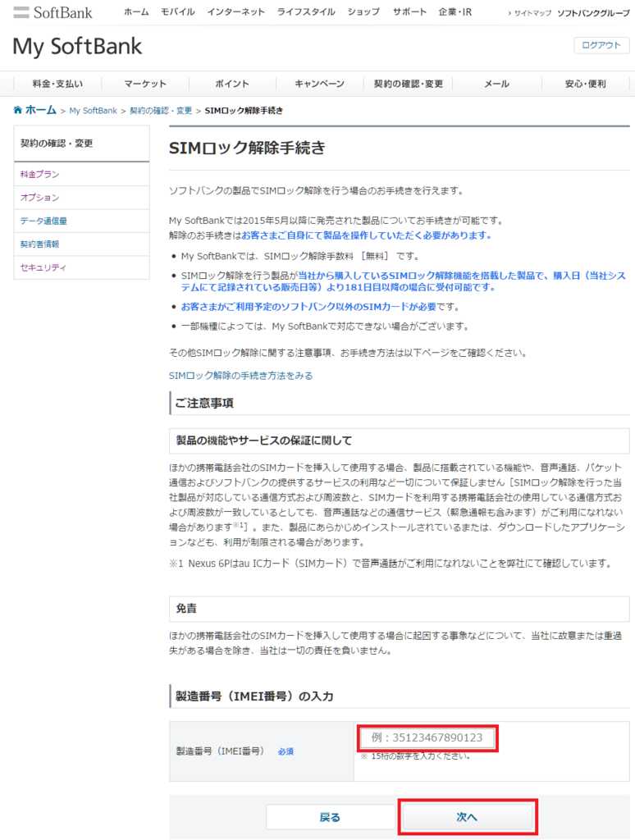Open モバイル in top navigation
The image size is (635, 840).
[x=178, y=11]
